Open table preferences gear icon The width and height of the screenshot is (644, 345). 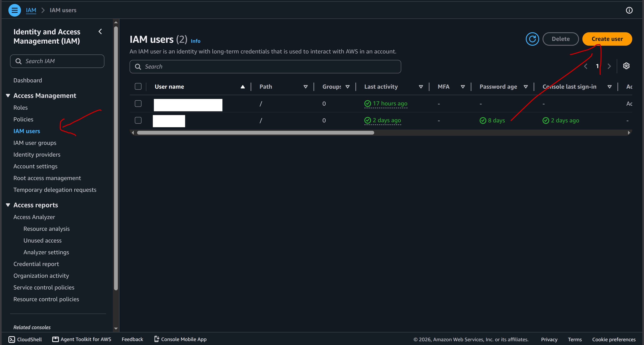pos(626,66)
